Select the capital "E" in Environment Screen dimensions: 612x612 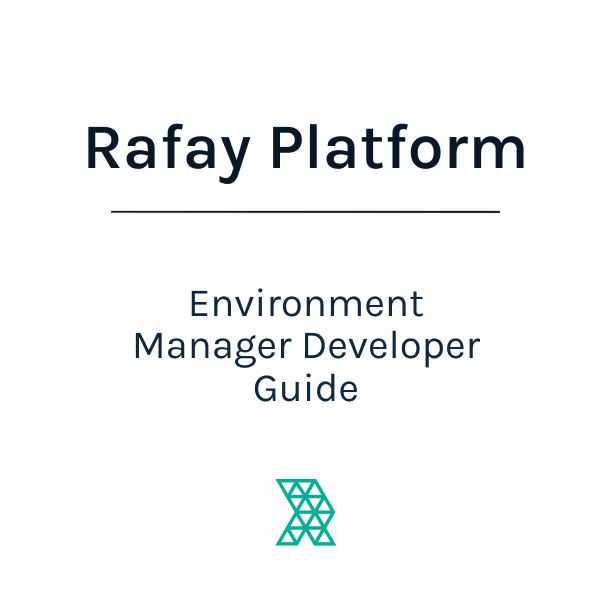click(198, 303)
